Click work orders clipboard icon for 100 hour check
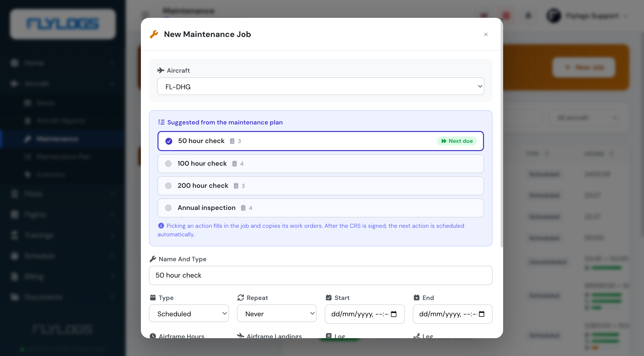644x356 pixels. (x=234, y=164)
